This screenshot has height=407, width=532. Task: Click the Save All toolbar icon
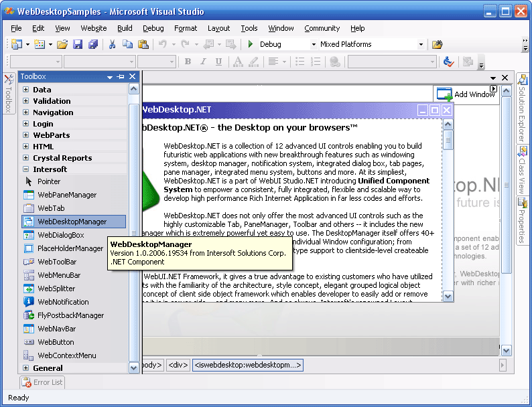click(92, 44)
